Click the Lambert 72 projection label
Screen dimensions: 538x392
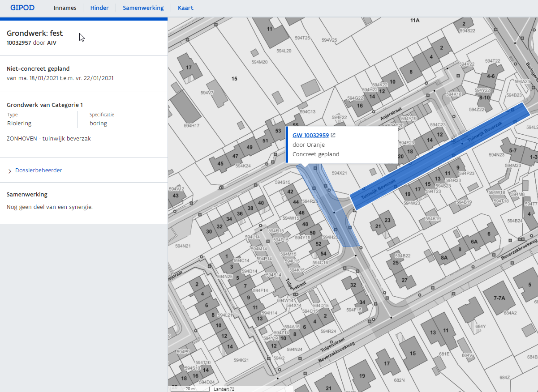[x=224, y=389]
